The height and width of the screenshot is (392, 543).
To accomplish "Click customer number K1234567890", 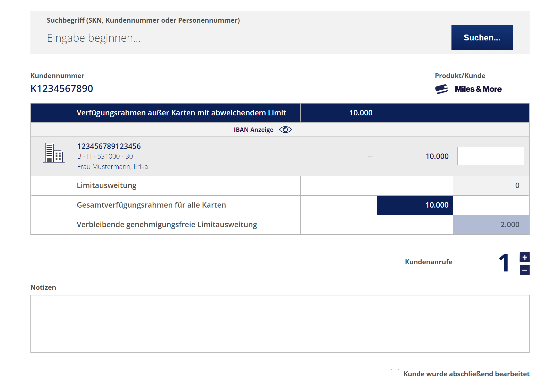I will pos(62,89).
